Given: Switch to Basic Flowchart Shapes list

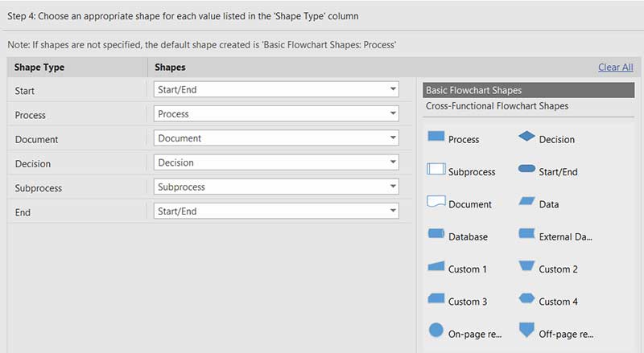Looking at the screenshot, I should pos(528,90).
